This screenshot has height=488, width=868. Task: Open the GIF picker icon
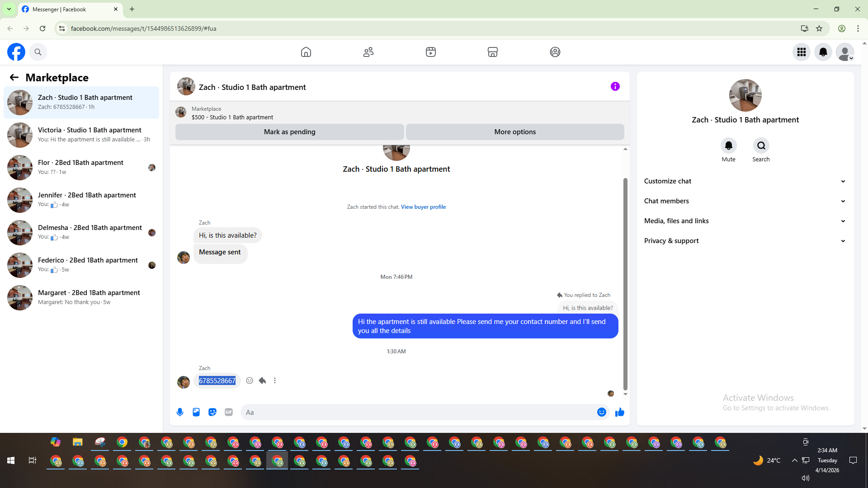[x=229, y=412]
